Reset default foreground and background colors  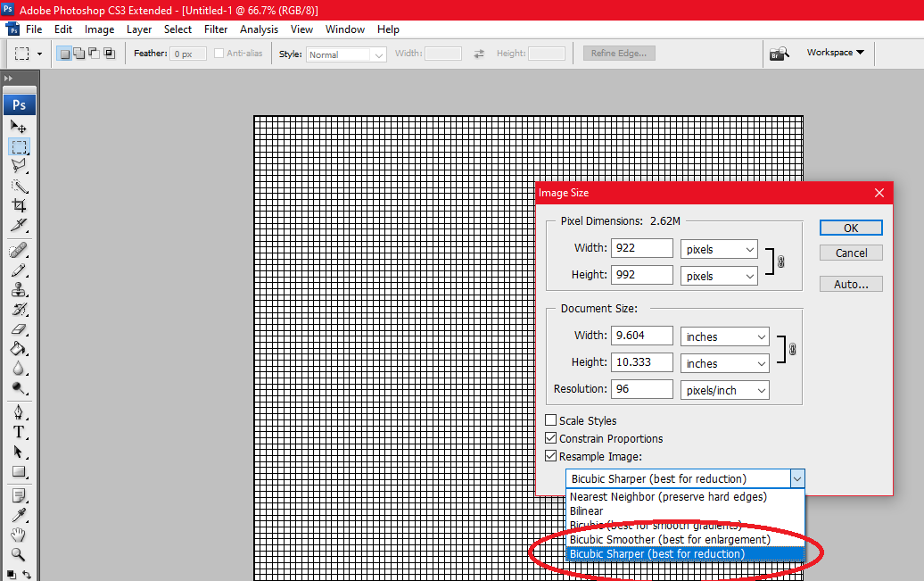coord(12,575)
